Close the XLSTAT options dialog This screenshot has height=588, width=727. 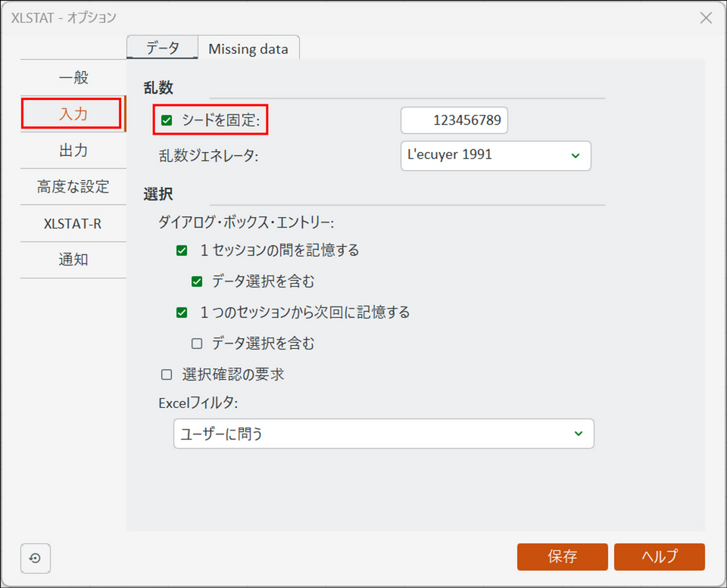pos(706,17)
